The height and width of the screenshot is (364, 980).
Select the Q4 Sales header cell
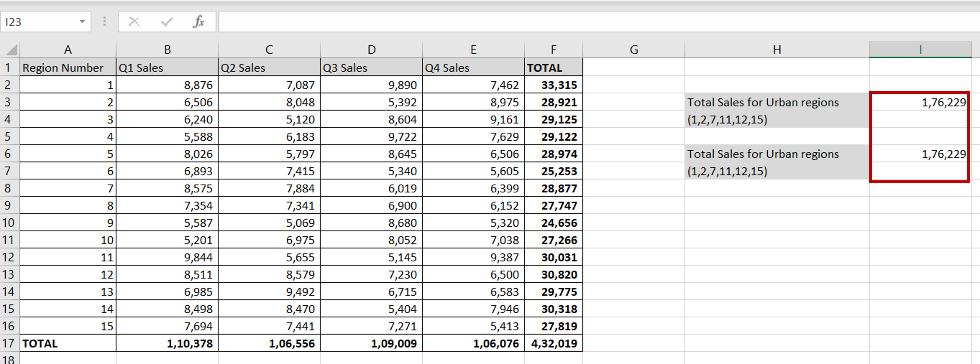[x=473, y=67]
